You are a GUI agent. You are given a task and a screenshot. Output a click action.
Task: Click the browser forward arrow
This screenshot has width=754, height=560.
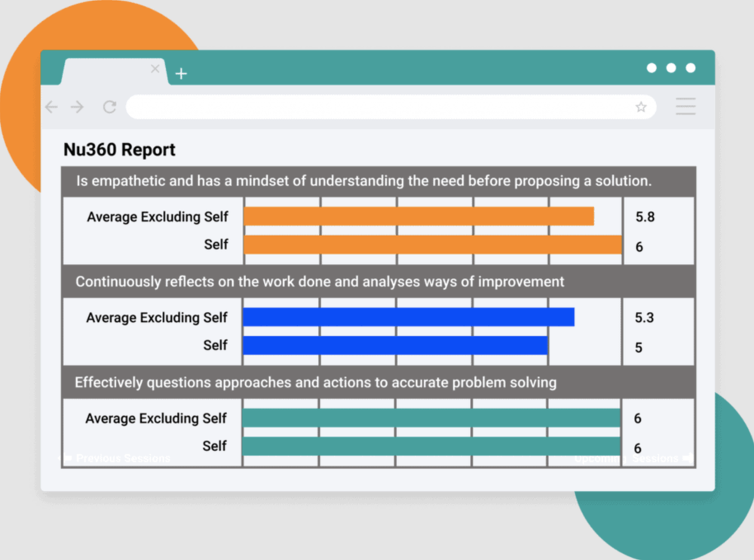77,107
